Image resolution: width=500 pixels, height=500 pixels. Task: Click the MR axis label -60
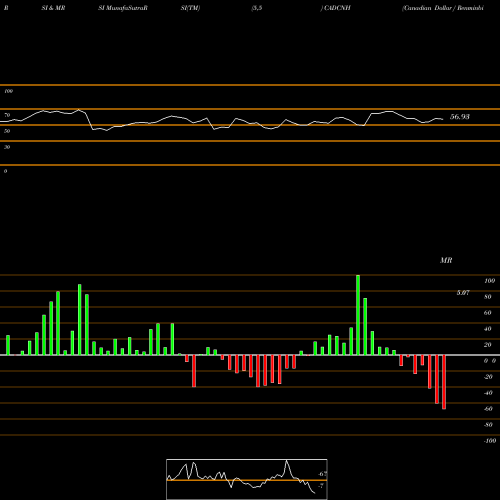tap(488, 409)
